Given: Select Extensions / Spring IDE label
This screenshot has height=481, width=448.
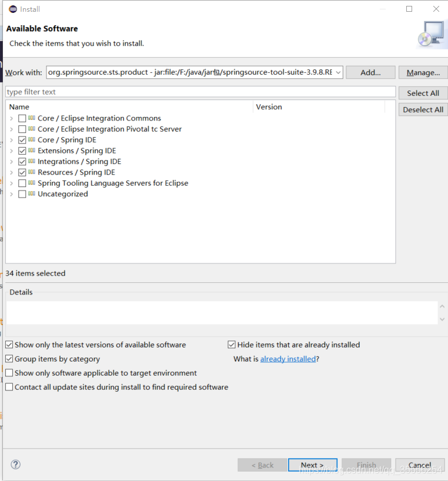Looking at the screenshot, I should tap(77, 151).
